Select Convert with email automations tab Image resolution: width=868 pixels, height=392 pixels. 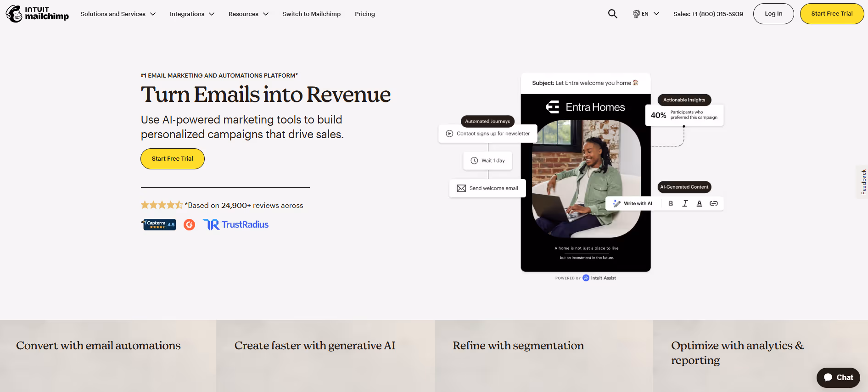coord(108,356)
